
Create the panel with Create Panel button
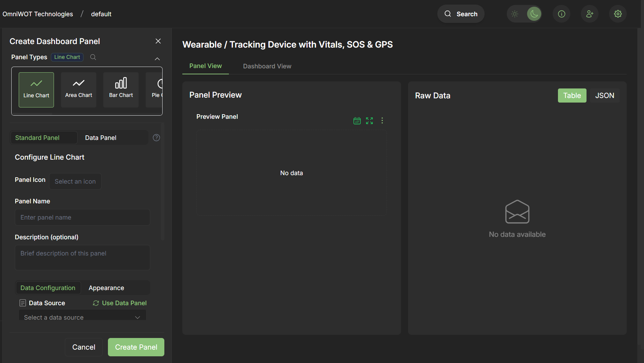[136, 347]
